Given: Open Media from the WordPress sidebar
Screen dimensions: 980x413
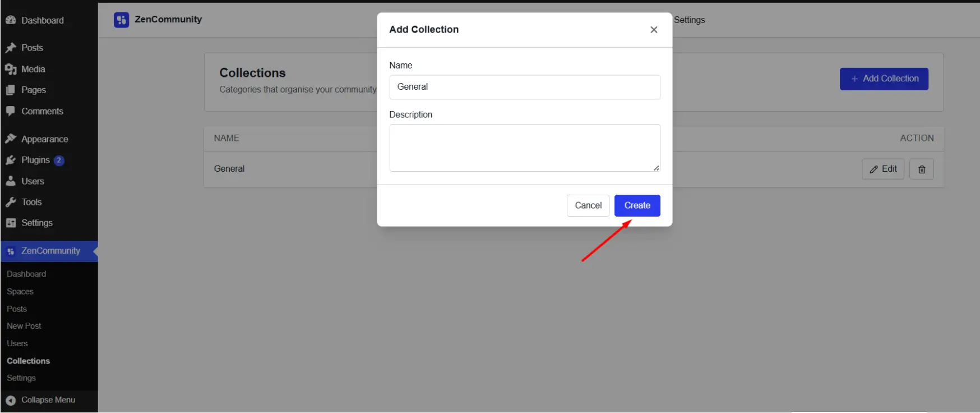Looking at the screenshot, I should click(x=33, y=69).
